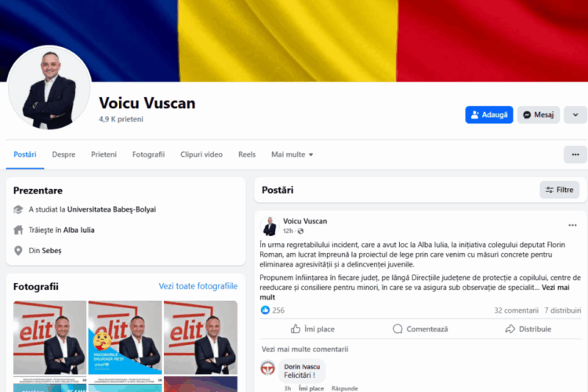
Task: Open Messenger via Mesaj button
Action: coord(539,114)
